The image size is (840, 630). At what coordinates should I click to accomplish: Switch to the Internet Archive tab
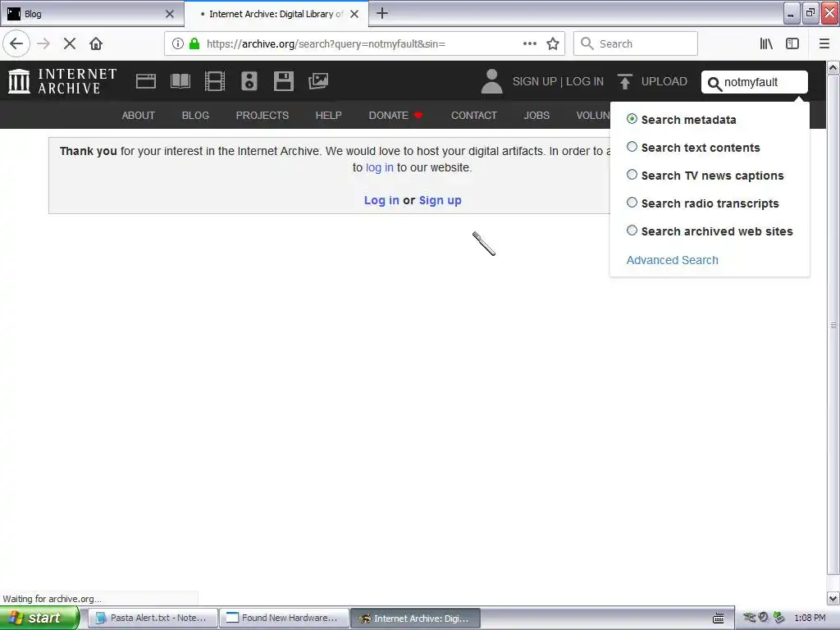coord(276,14)
